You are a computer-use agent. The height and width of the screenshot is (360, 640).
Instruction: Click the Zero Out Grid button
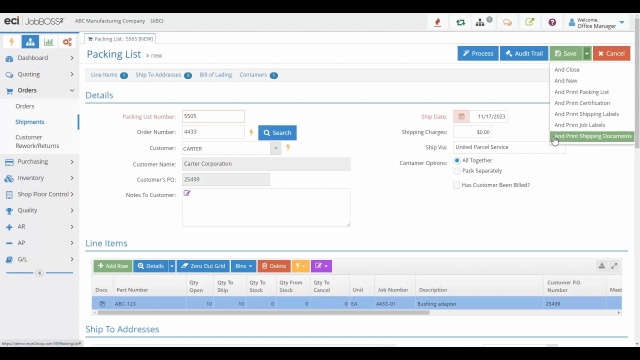click(x=203, y=266)
